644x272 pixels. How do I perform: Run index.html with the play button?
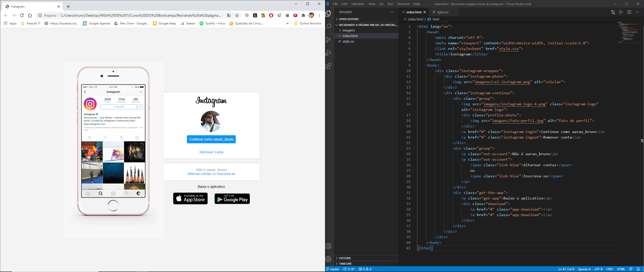(621, 12)
